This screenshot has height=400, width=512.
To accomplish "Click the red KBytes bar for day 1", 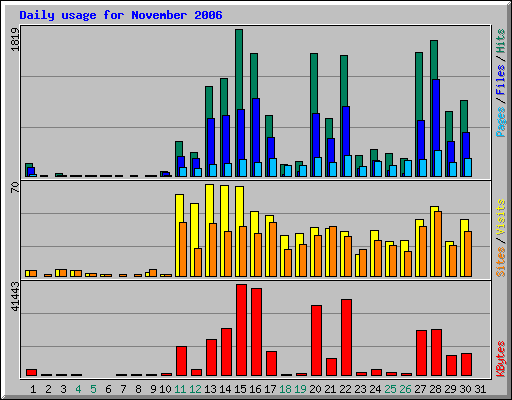I will [x=31, y=372].
